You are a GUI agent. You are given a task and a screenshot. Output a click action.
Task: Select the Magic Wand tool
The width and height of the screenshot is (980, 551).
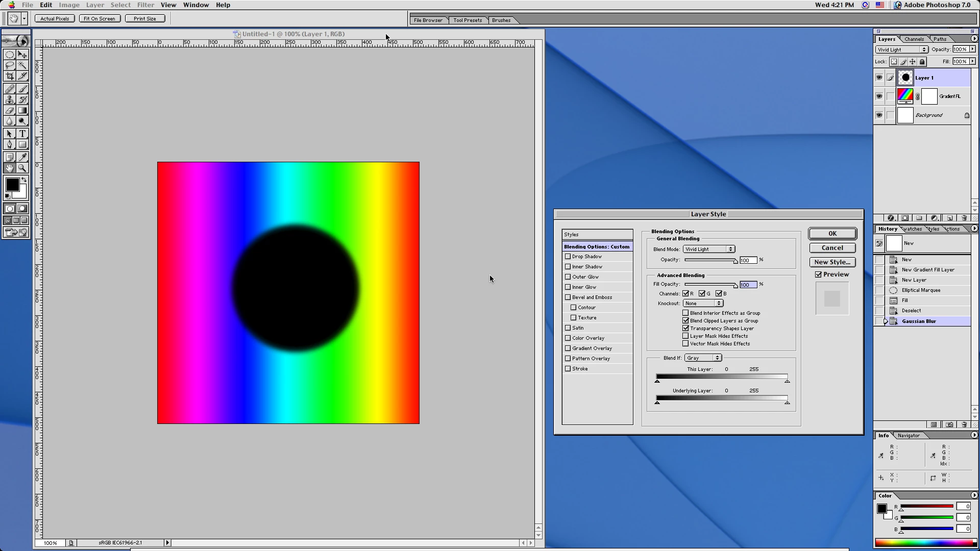tap(22, 65)
